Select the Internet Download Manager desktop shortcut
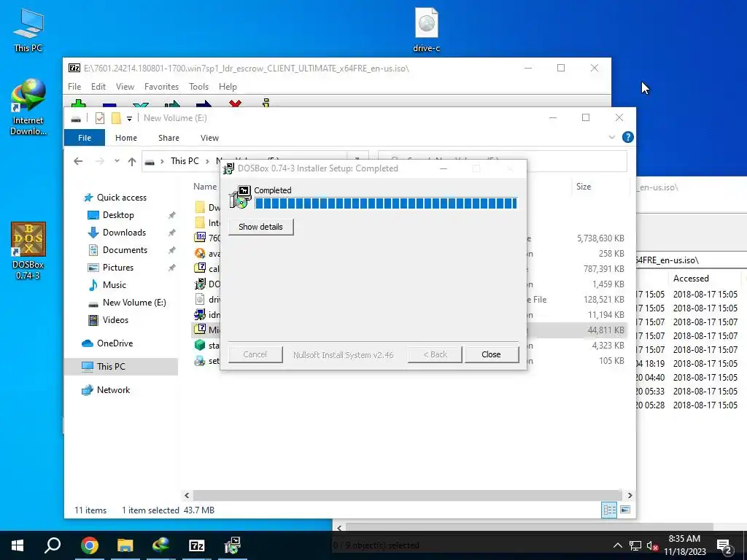 click(28, 107)
